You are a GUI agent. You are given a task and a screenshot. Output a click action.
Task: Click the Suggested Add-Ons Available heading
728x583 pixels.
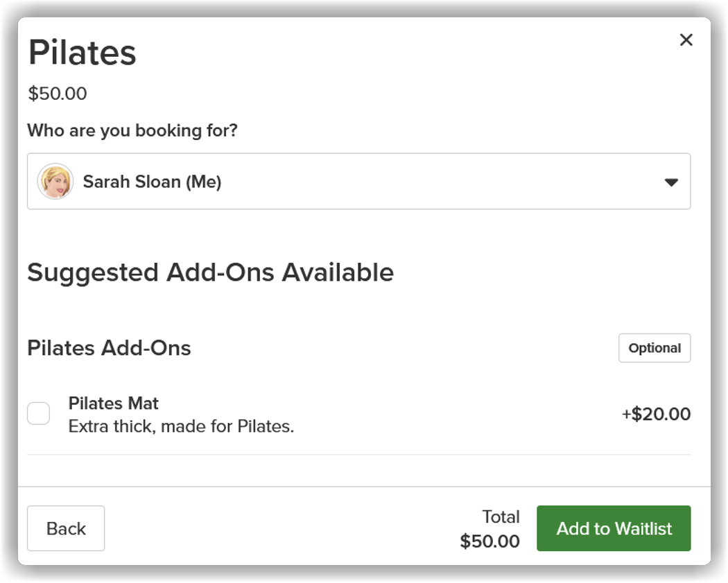[210, 272]
